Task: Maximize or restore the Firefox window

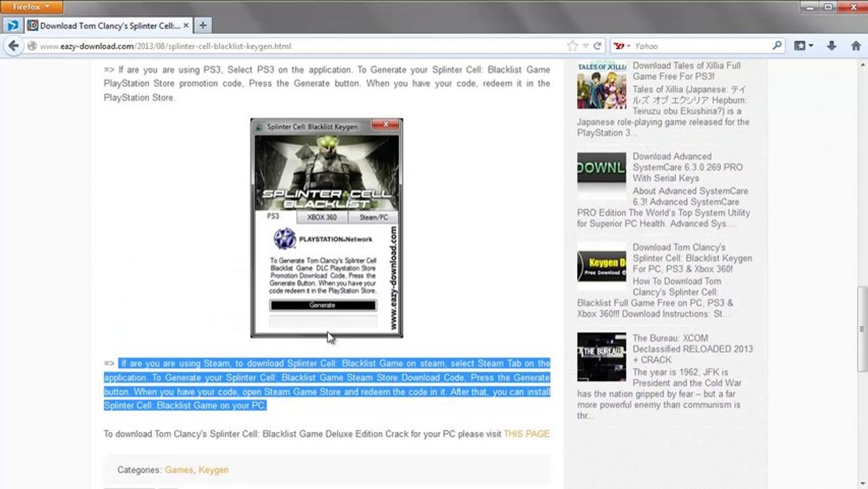Action: pyautogui.click(x=829, y=7)
